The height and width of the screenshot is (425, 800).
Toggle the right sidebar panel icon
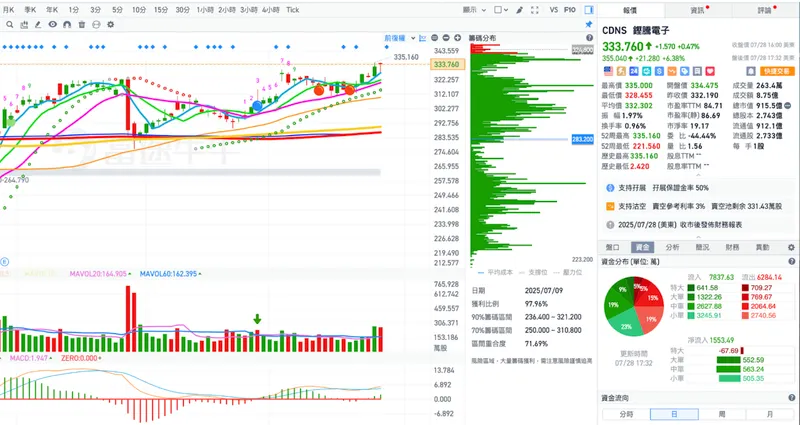point(588,10)
